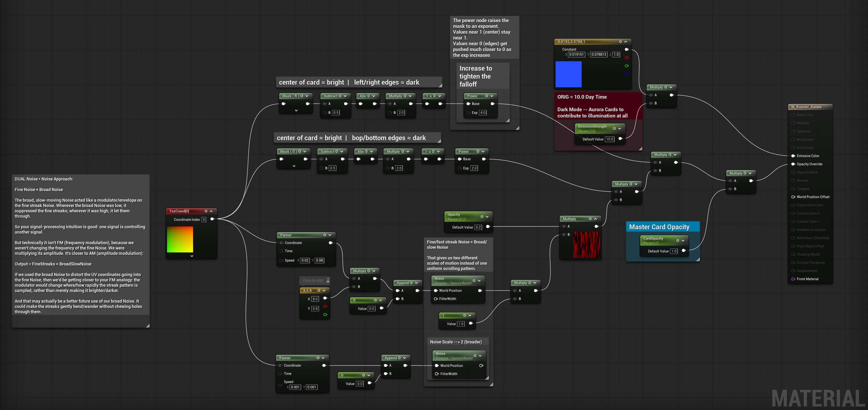
Task: Click blue channel pin on 0.0192,0.0788,1 constant
Action: pyautogui.click(x=627, y=74)
